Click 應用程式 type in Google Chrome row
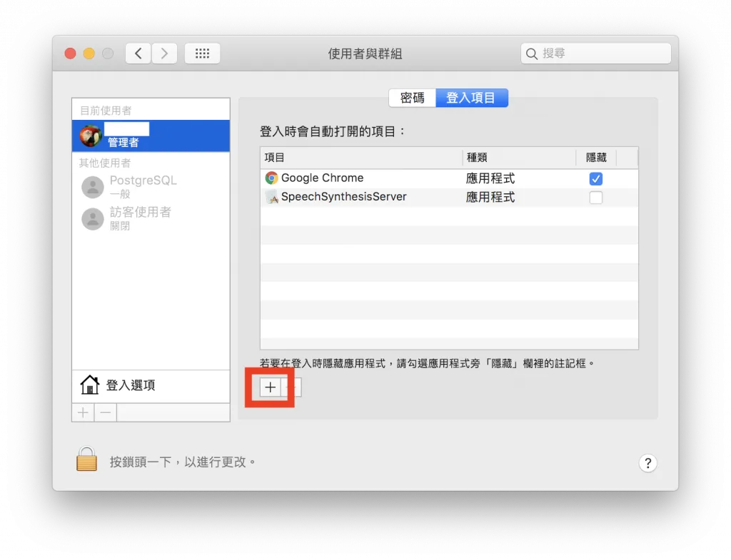Image resolution: width=731 pixels, height=560 pixels. coord(490,178)
